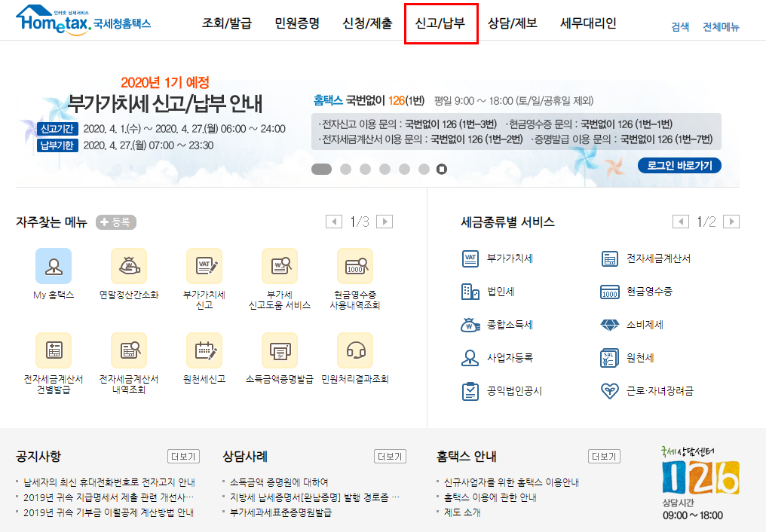Open the My 홈택스 icon
The width and height of the screenshot is (766, 532).
point(54,266)
